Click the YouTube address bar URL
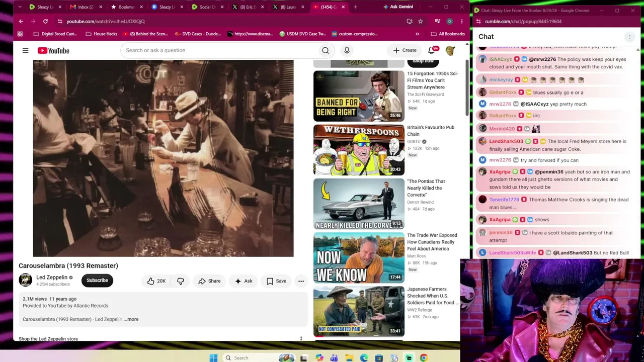The height and width of the screenshot is (362, 644). click(106, 21)
